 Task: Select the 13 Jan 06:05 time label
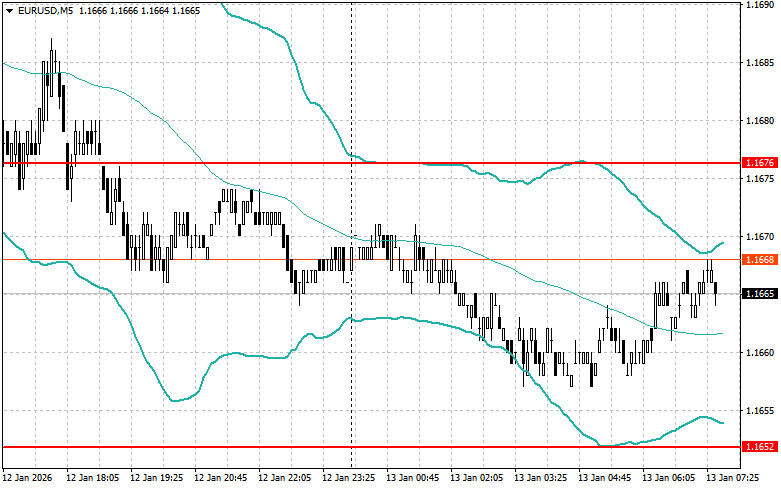click(668, 478)
